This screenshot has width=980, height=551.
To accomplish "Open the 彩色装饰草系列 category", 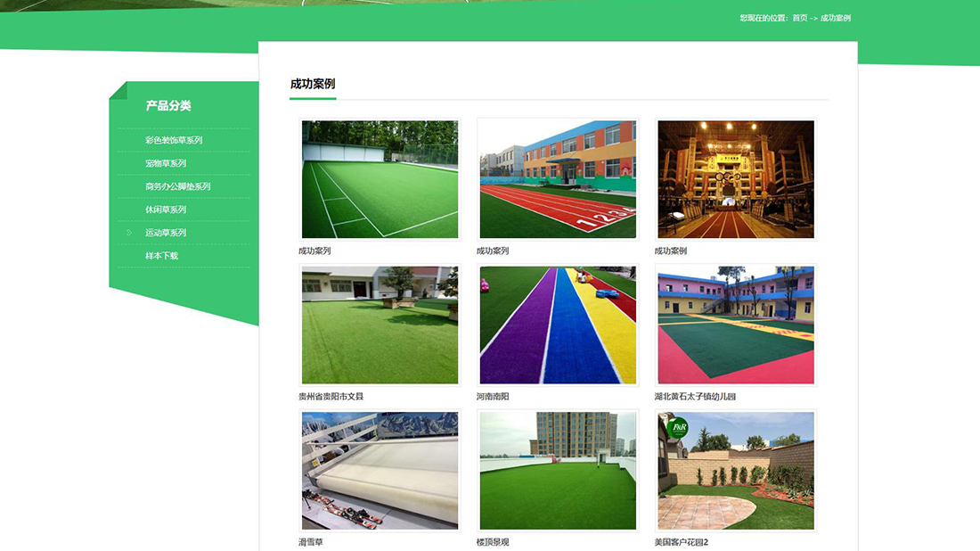I will [174, 140].
